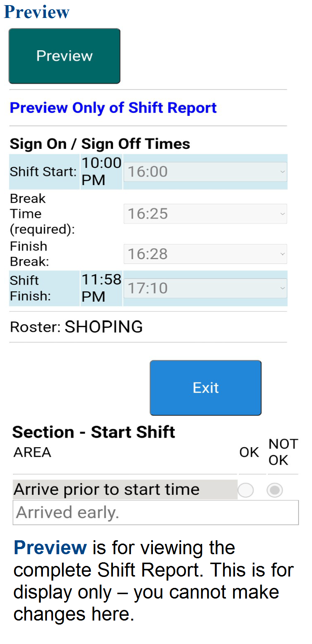This screenshot has height=644, width=312.
Task: Click 'Sign On / Sign Off Times' heading
Action: pyautogui.click(x=100, y=144)
